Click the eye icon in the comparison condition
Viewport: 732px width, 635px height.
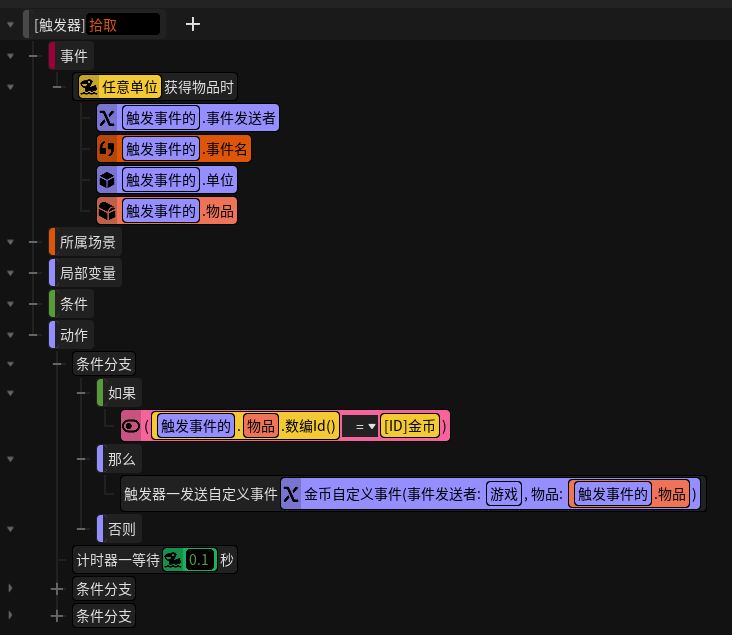pos(131,426)
